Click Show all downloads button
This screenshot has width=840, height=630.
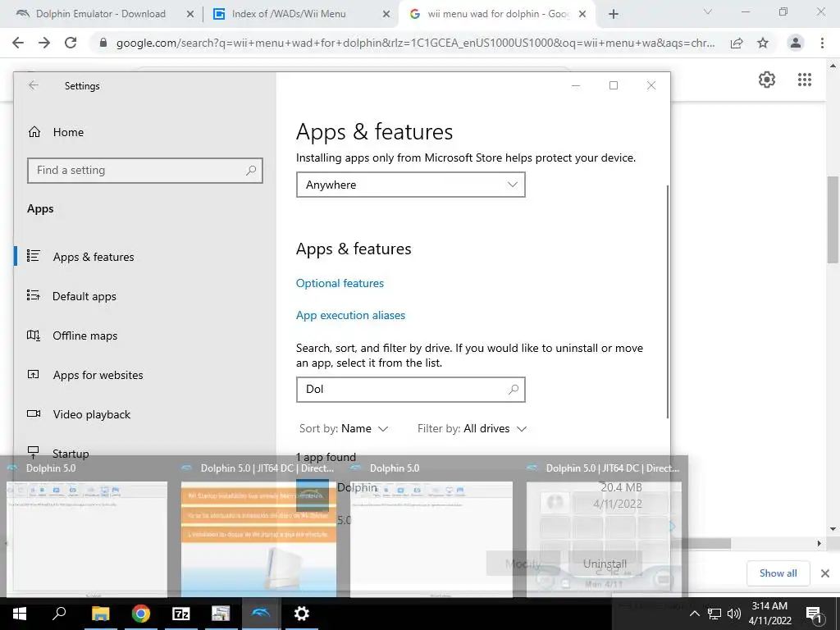click(778, 573)
